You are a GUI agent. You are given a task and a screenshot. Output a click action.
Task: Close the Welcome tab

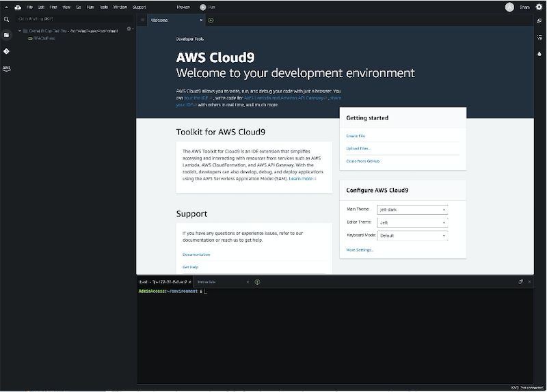[201, 20]
